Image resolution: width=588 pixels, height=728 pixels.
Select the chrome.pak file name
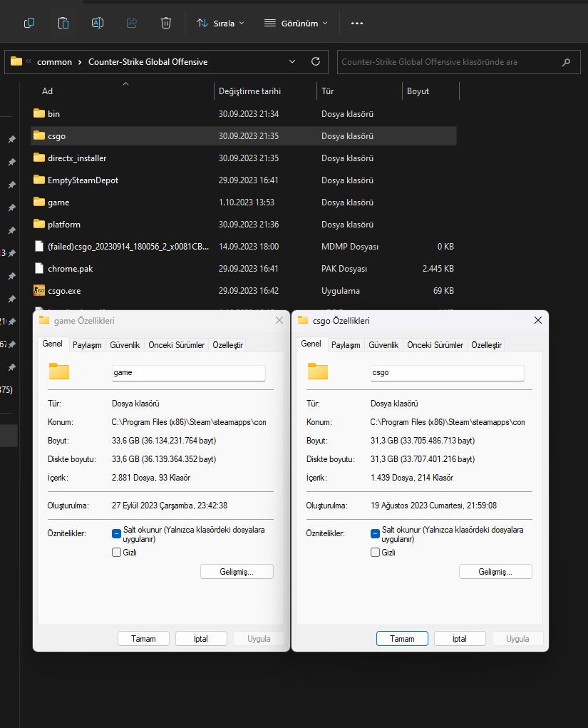[x=70, y=268]
